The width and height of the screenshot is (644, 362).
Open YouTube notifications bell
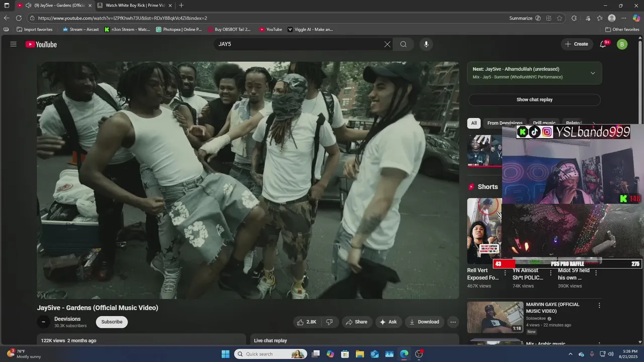coord(603,44)
